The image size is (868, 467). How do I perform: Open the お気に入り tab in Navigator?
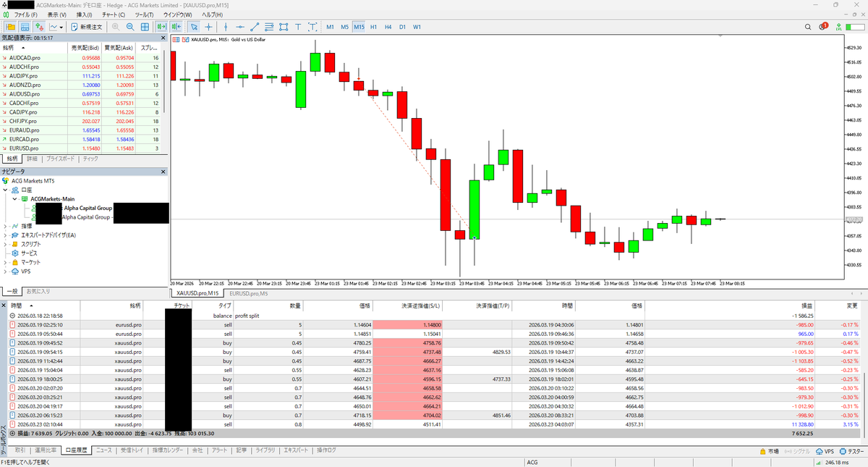pos(38,291)
